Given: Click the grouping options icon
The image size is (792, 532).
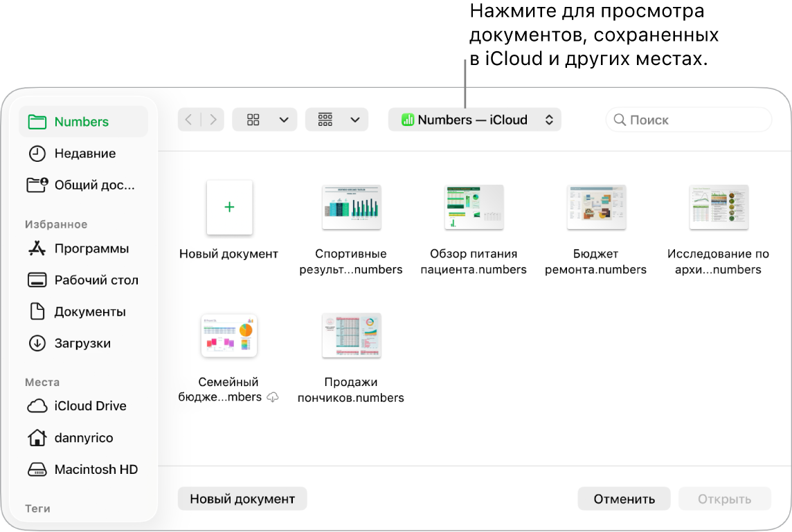Looking at the screenshot, I should pos(325,120).
